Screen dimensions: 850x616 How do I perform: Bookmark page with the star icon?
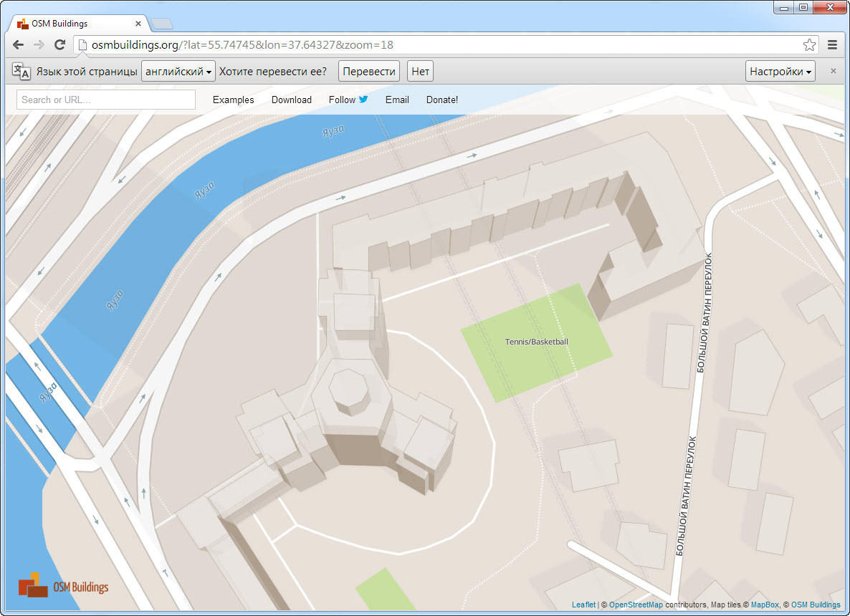809,45
